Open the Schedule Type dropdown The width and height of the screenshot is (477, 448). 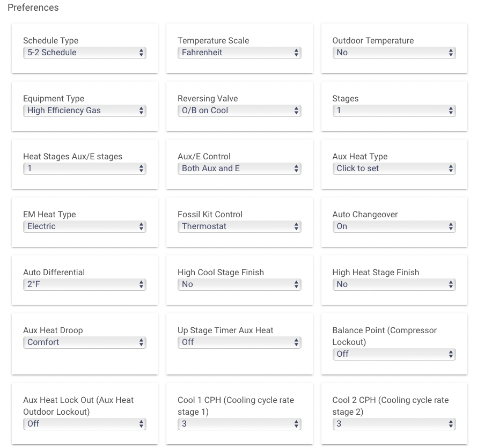click(85, 53)
